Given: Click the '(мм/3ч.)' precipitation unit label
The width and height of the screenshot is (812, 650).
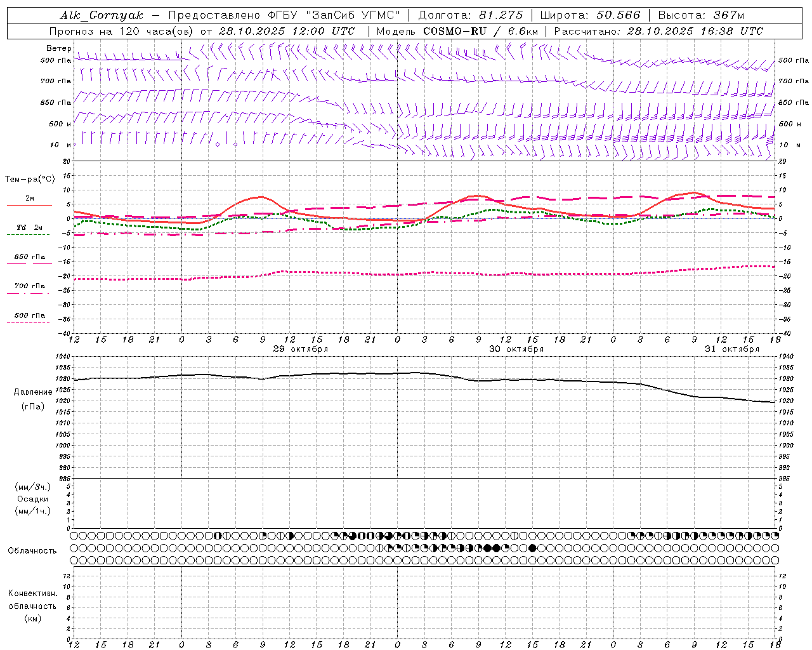Looking at the screenshot, I should 33,487.
